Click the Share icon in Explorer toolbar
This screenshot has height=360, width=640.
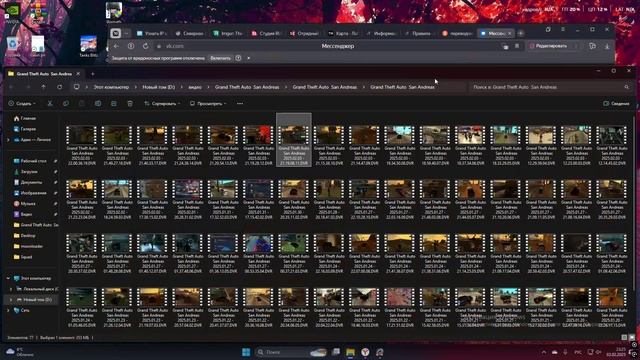click(114, 104)
